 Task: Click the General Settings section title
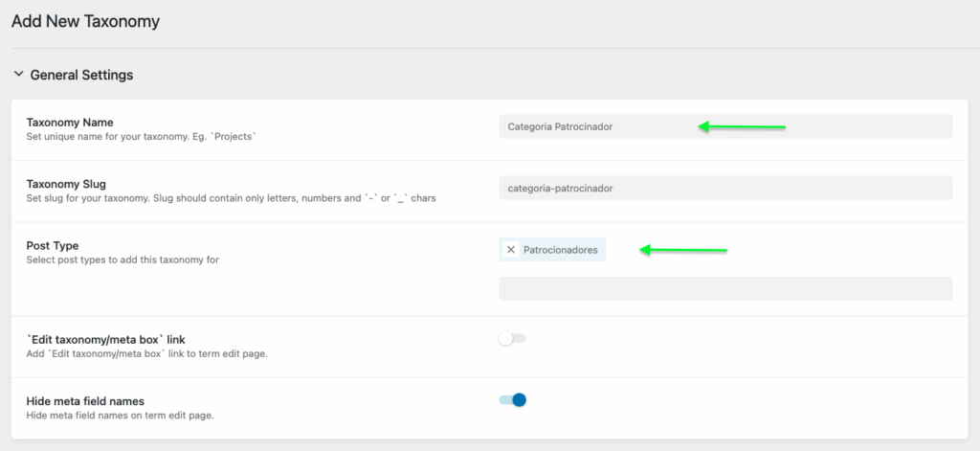coord(81,75)
